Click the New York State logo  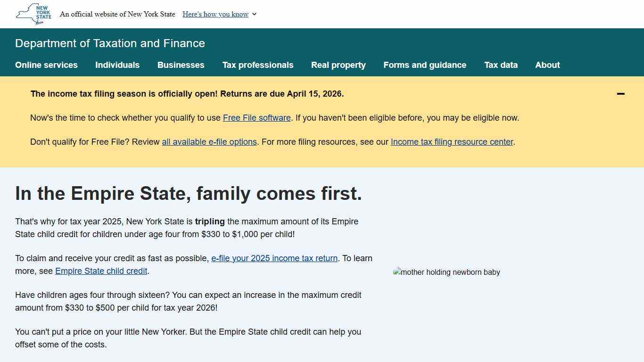point(33,14)
